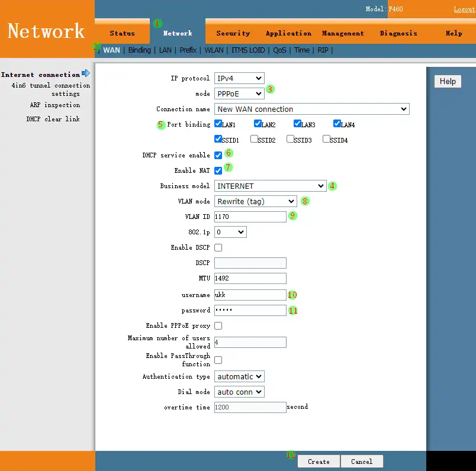Viewport: 476px width, 471px height.
Task: Click into the VLAN ID field
Action: (250, 217)
